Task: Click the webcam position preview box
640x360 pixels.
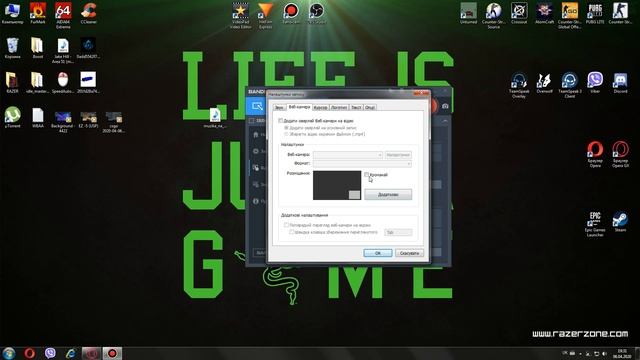Action: point(337,185)
